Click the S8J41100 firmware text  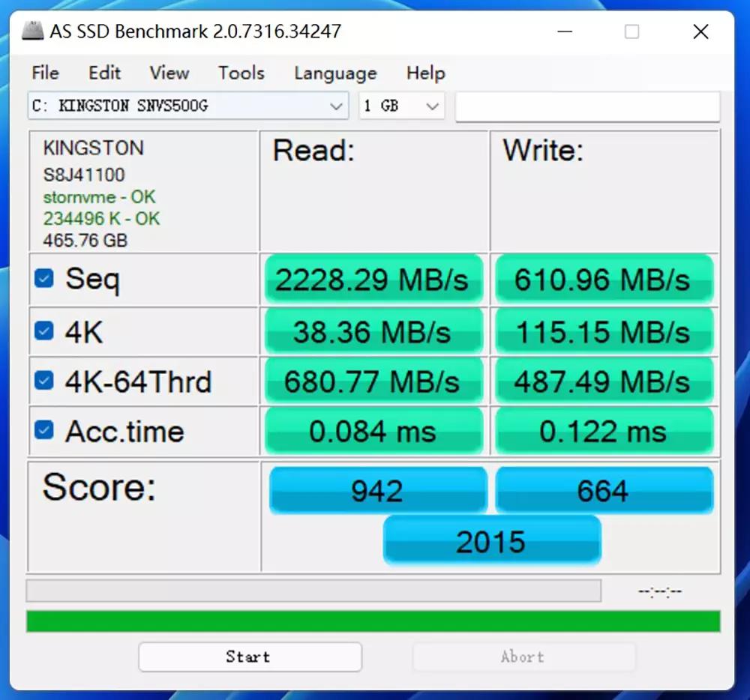84,175
